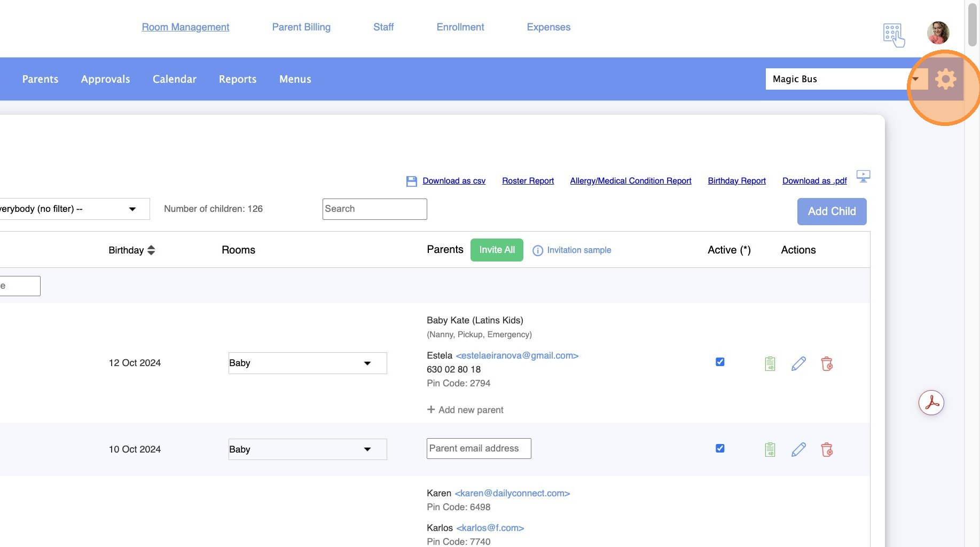
Task: Toggle Active checkbox for 10 Oct 2024 child
Action: point(720,448)
